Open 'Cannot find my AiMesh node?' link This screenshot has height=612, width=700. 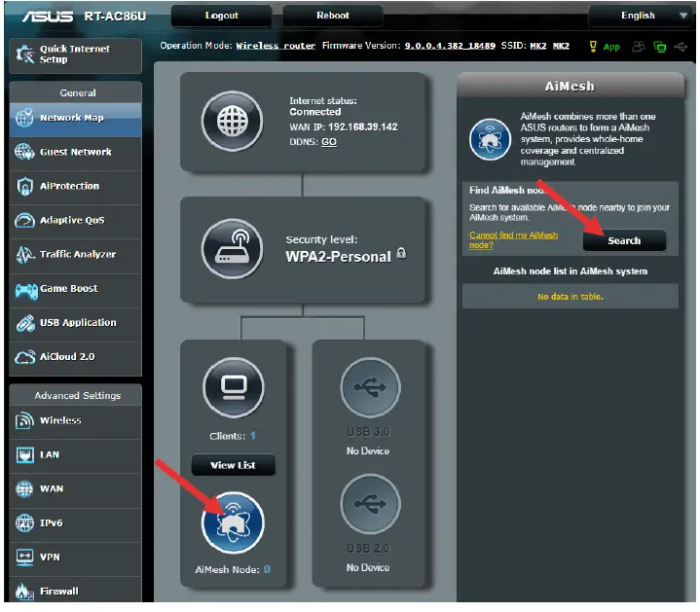(x=513, y=240)
